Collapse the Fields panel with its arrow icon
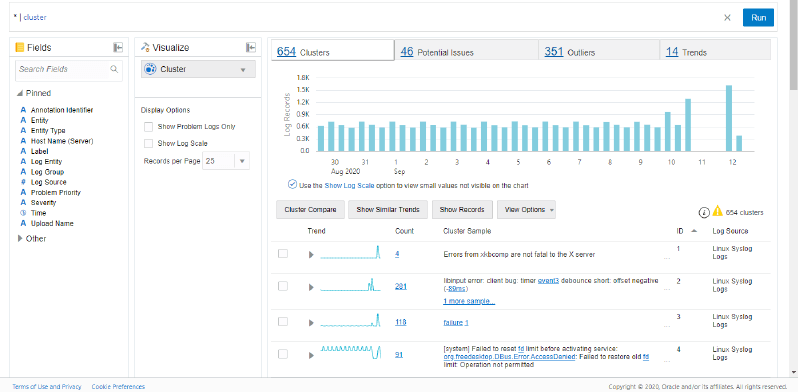 pos(118,47)
